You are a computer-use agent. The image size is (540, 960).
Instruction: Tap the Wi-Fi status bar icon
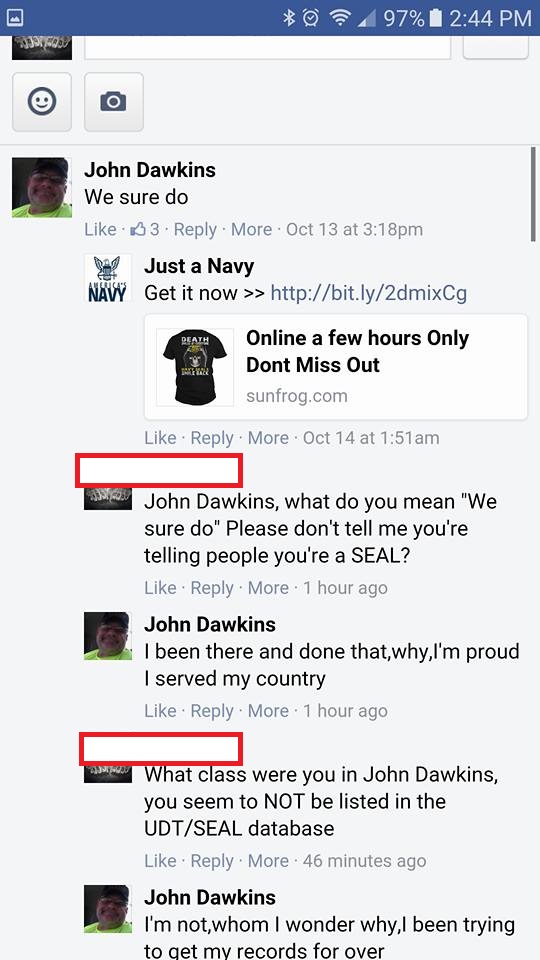(338, 18)
